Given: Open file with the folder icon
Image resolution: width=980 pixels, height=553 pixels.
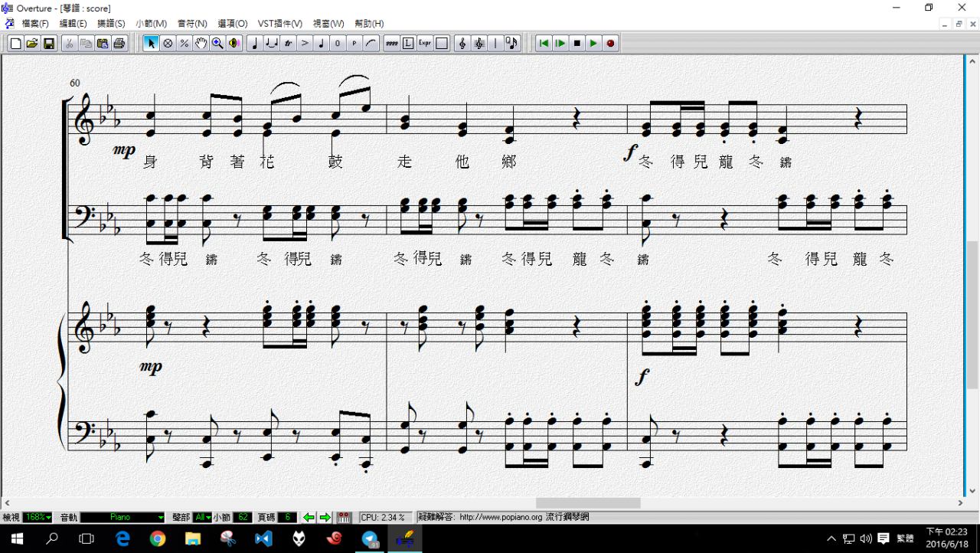Looking at the screenshot, I should pyautogui.click(x=32, y=44).
